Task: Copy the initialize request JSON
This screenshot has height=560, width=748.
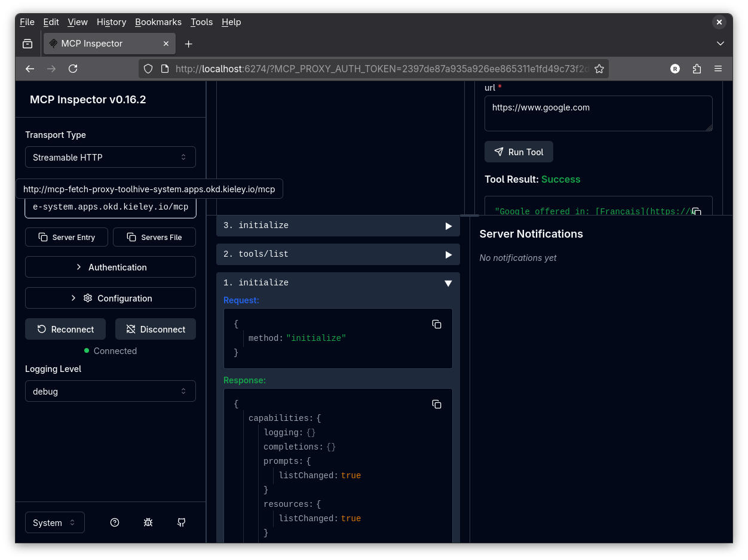Action: [x=437, y=324]
